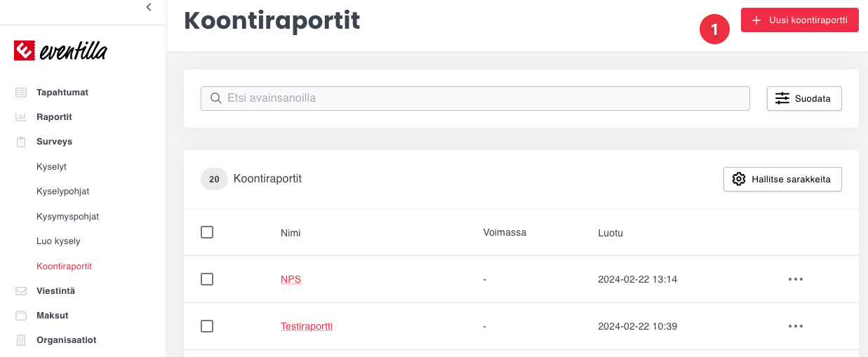Click the Maksut wallet icon
Screen dimensions: 868x357
[21, 316]
